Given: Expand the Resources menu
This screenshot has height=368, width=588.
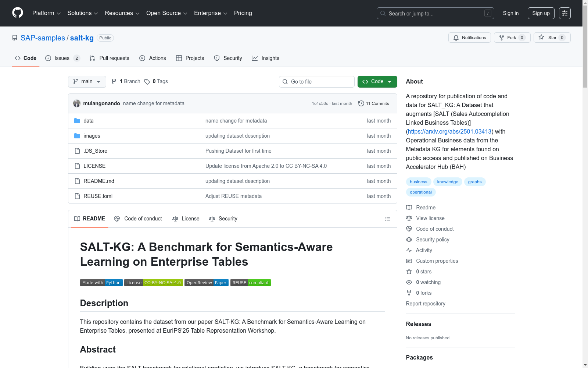Looking at the screenshot, I should click(x=122, y=13).
